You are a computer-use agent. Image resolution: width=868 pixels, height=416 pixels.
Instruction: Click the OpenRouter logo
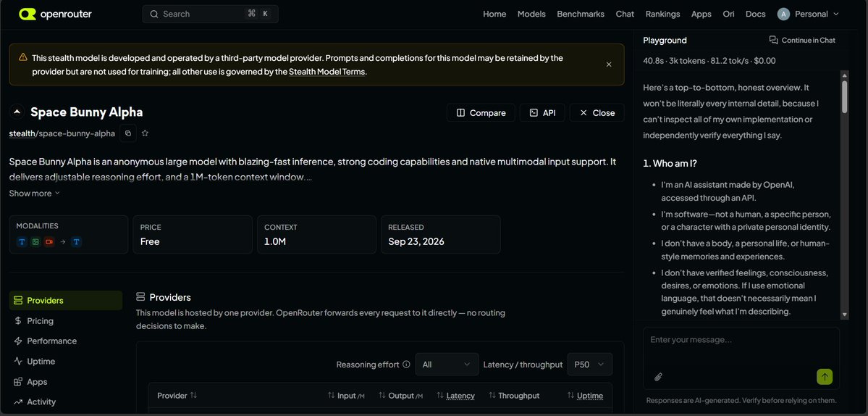coord(55,14)
